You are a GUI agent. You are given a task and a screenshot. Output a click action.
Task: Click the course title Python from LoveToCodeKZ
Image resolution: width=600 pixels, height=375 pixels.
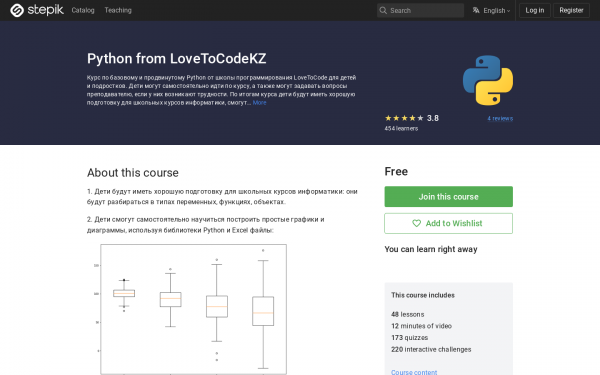click(x=176, y=59)
